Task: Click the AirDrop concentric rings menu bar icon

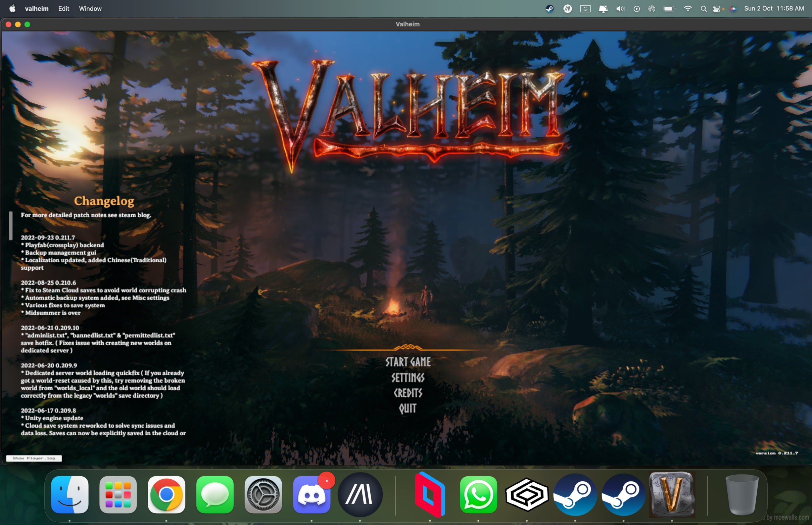Action: coord(652,8)
